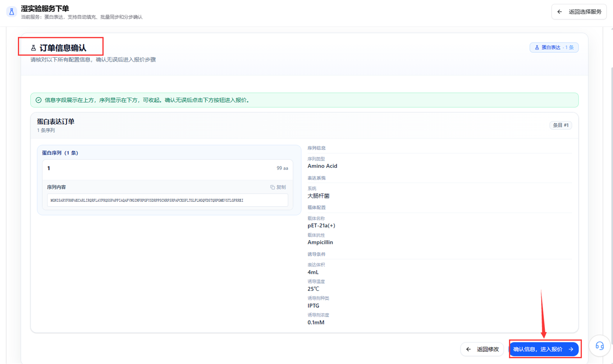613x364 pixels.
Task: Click the 蛋白序列（1 条）header
Action: [60, 153]
